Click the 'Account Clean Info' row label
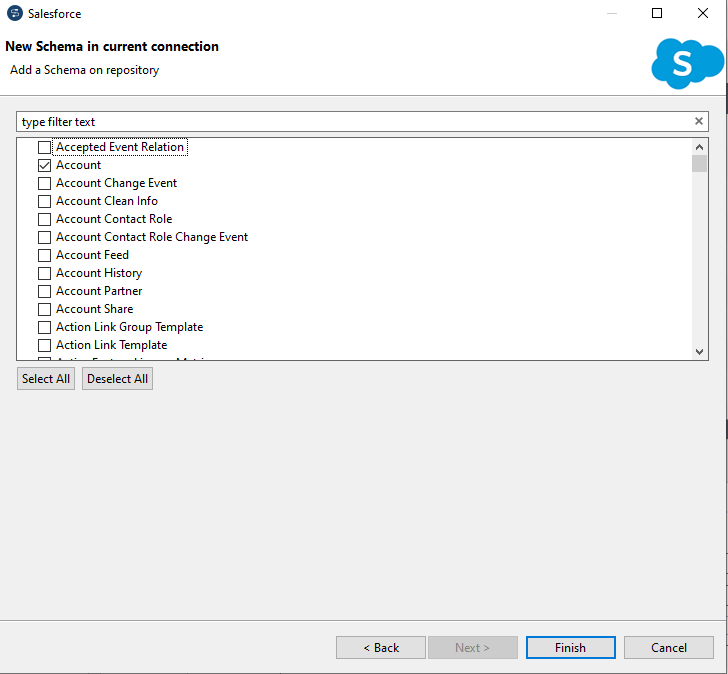The image size is (728, 674). (107, 201)
